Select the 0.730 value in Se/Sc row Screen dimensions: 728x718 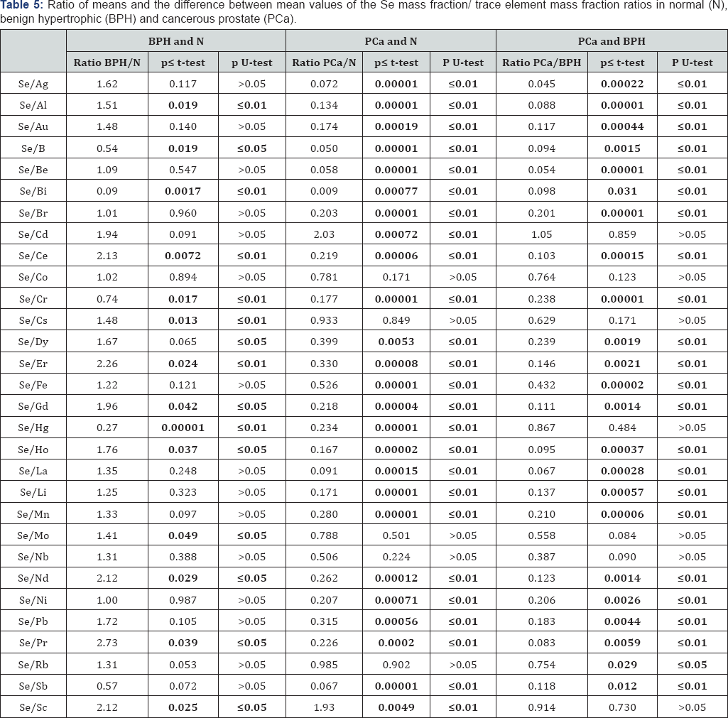tap(622, 707)
